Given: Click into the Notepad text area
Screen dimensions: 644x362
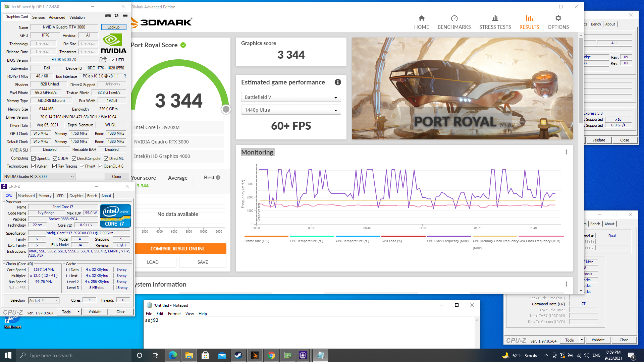Looking at the screenshot, I should (309, 333).
